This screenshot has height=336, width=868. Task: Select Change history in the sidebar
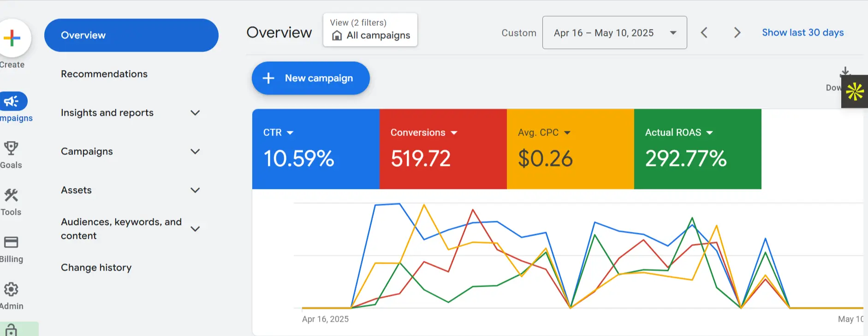point(96,268)
